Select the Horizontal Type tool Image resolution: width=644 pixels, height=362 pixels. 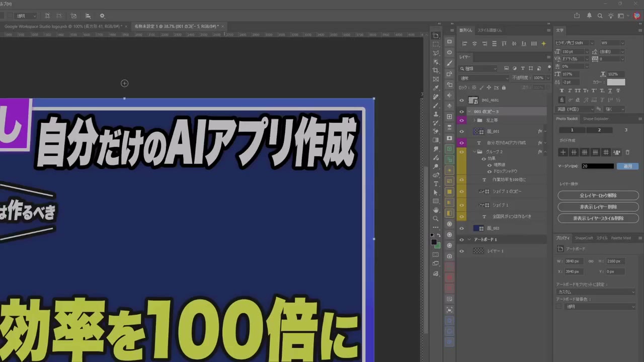[436, 184]
